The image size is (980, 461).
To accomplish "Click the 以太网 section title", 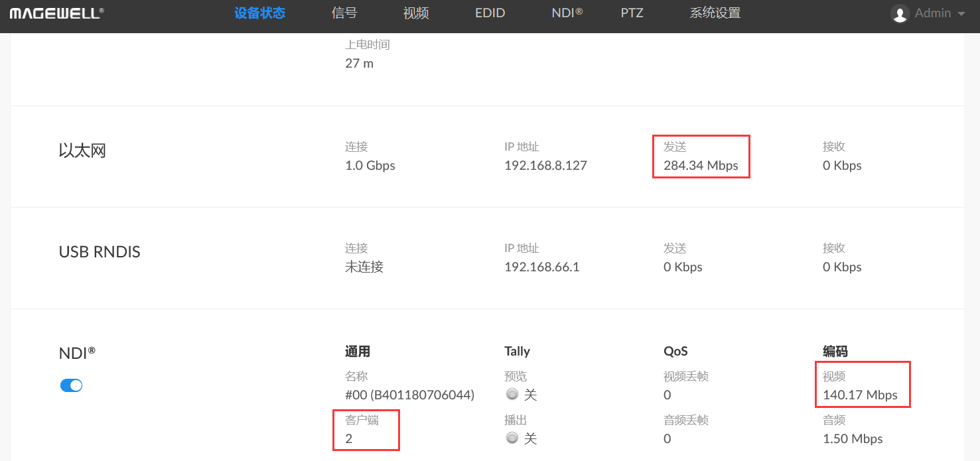I will click(x=82, y=151).
